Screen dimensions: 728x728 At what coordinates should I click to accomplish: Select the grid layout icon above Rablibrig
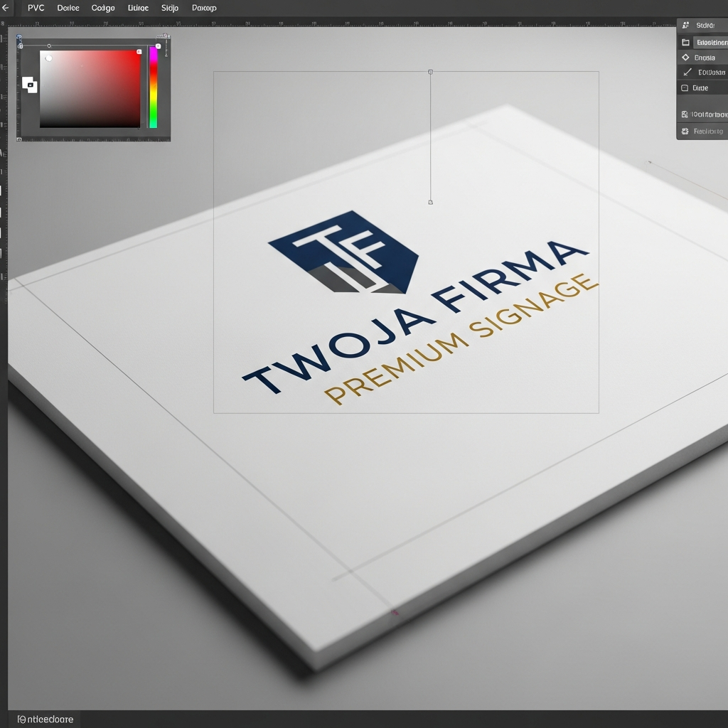pyautogui.click(x=685, y=114)
